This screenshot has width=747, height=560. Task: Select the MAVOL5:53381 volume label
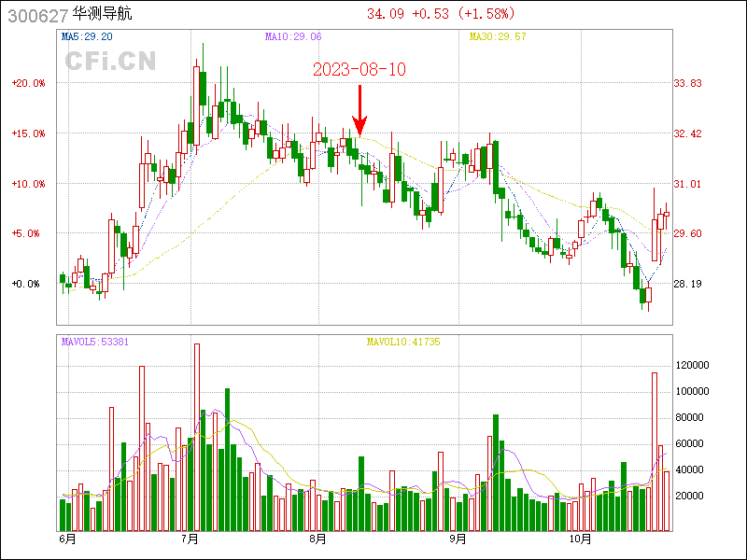pyautogui.click(x=95, y=342)
